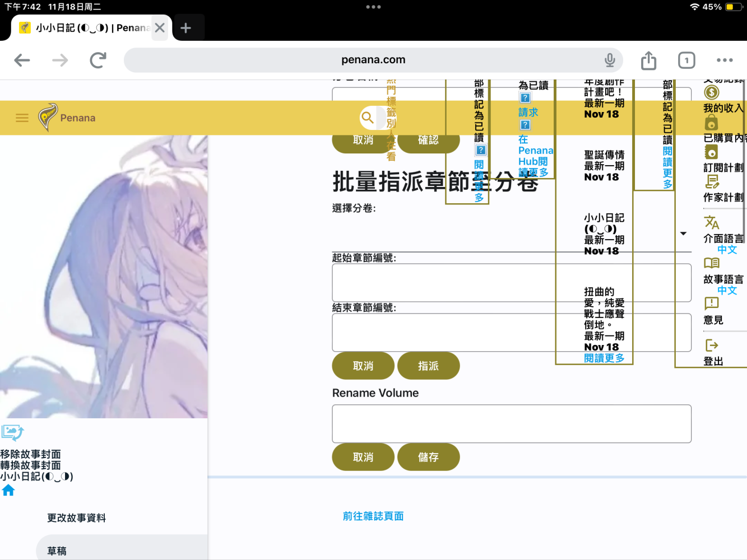Focus the Rename Volume input field
The image size is (747, 560).
click(512, 424)
